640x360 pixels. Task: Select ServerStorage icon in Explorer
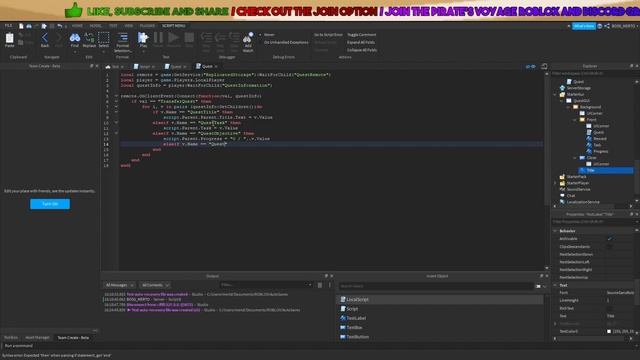tap(562, 88)
